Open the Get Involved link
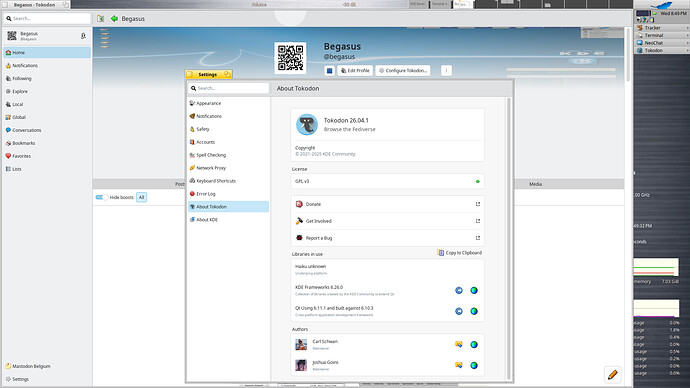Viewport: 690px width, 388px height. click(x=387, y=221)
